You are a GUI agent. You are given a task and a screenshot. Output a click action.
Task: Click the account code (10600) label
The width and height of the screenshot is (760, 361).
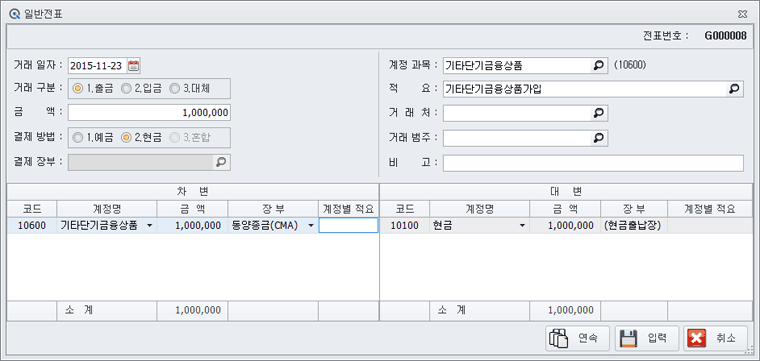(630, 65)
